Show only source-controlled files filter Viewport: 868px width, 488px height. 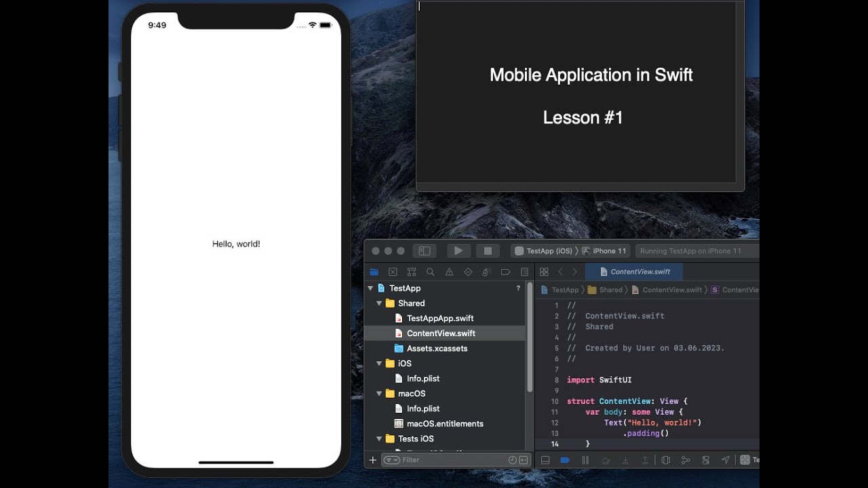pyautogui.click(x=523, y=460)
